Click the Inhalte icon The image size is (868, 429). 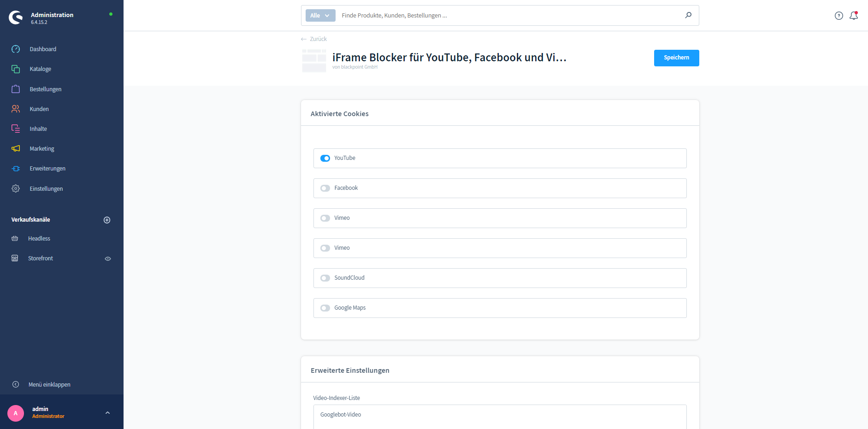pos(16,129)
